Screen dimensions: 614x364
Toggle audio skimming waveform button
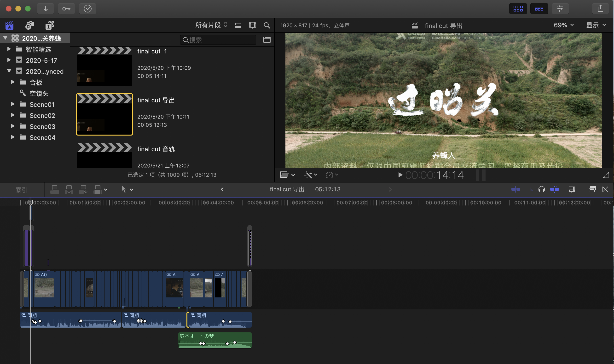(529, 189)
